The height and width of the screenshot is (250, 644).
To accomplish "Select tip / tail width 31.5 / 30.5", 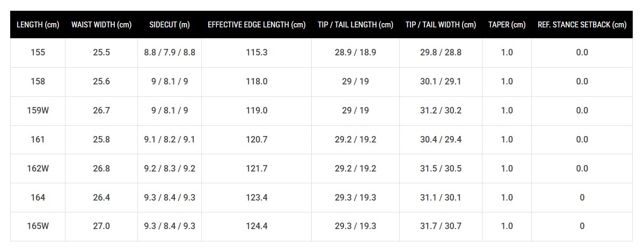I will coord(441,169).
